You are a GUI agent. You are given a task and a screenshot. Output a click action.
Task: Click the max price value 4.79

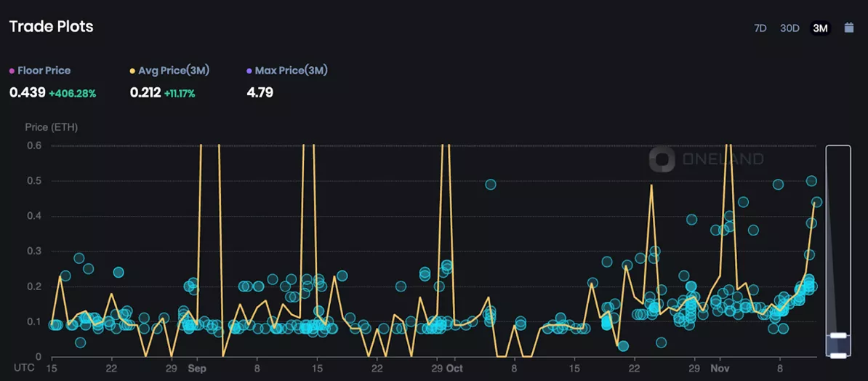tap(260, 92)
